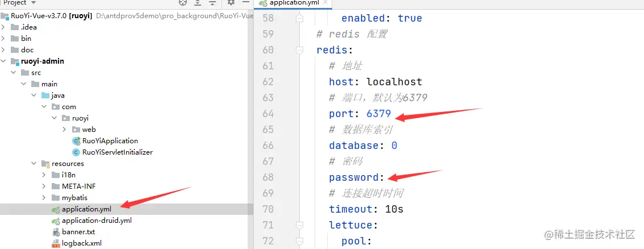This screenshot has height=249, width=644.
Task: Collapse the resources folder chevron
Action: coord(35,164)
